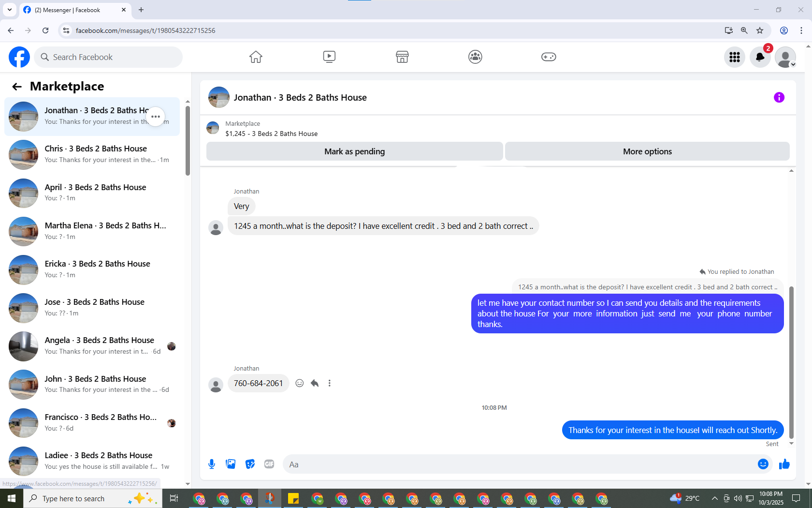
Task: Choose a sticker
Action: pyautogui.click(x=250, y=464)
